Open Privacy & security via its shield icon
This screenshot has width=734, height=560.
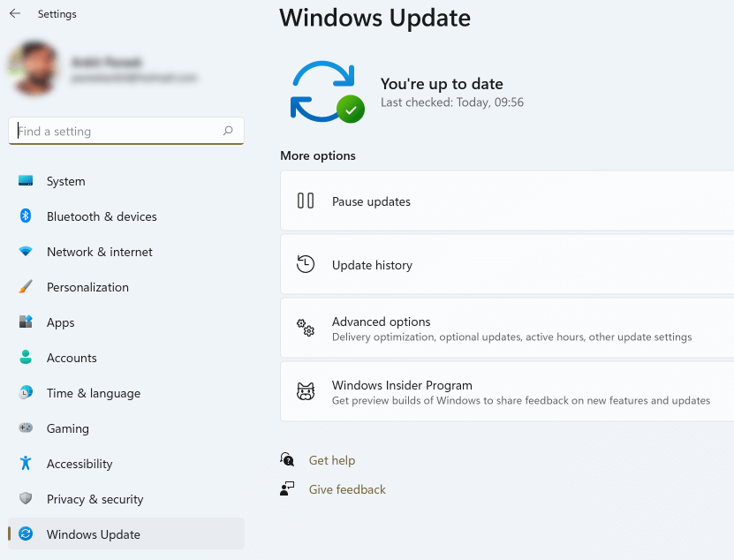click(26, 499)
